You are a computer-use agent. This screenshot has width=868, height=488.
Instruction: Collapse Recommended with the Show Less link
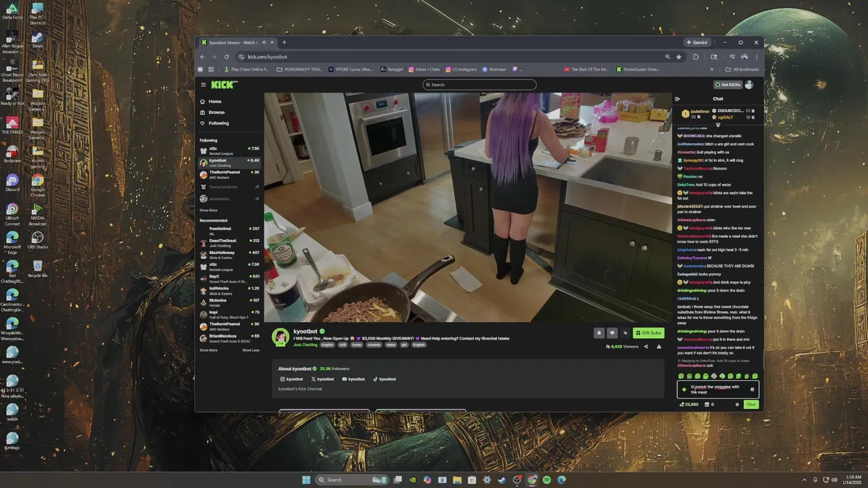[x=251, y=350]
